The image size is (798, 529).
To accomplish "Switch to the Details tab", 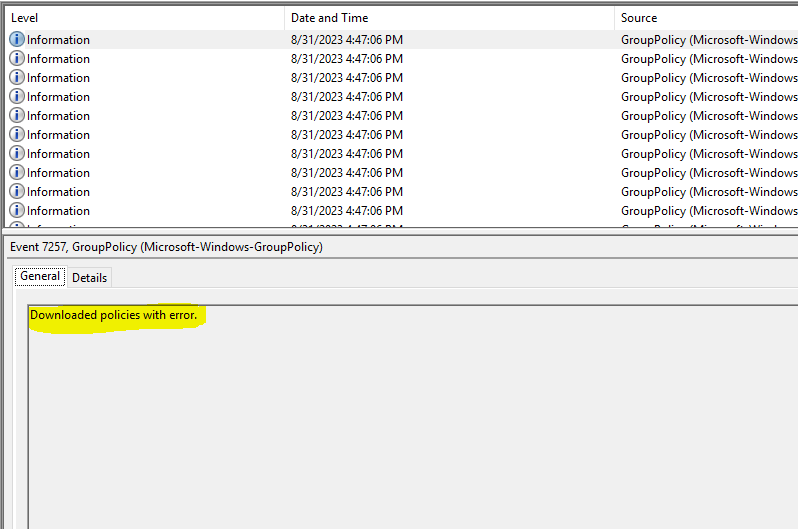I will 89,278.
